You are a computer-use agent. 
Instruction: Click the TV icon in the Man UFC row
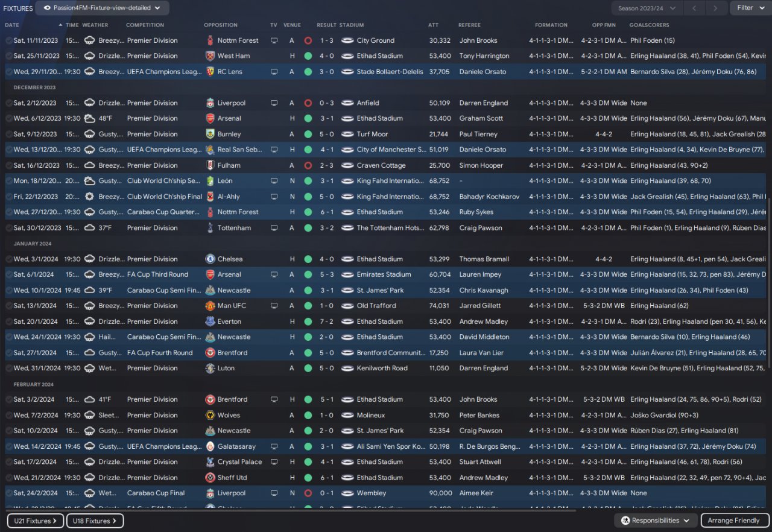[274, 306]
